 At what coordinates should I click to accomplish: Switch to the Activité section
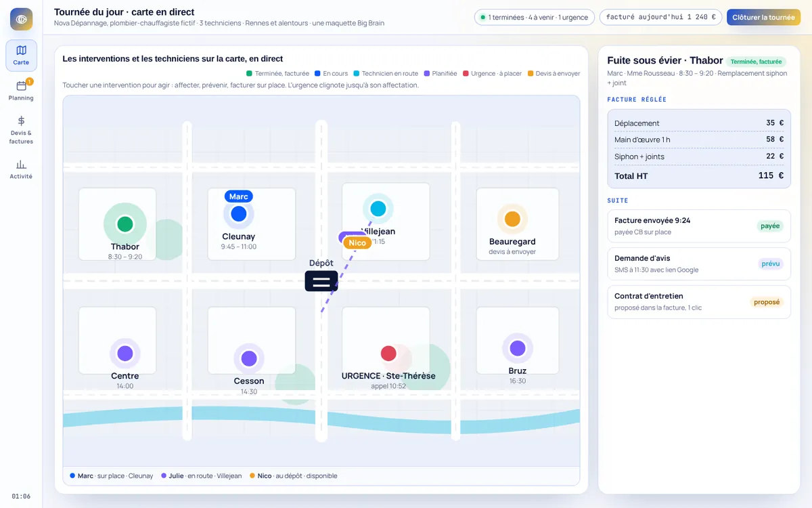tap(21, 169)
